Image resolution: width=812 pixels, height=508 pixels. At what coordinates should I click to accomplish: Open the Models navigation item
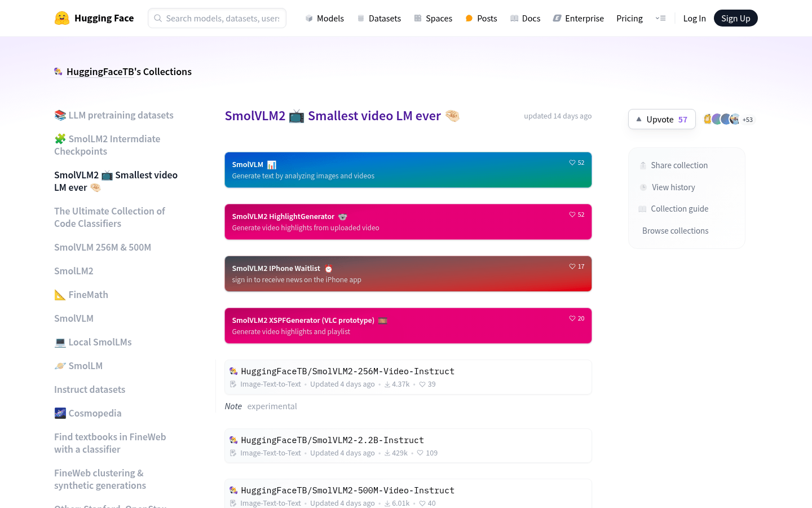tap(324, 18)
